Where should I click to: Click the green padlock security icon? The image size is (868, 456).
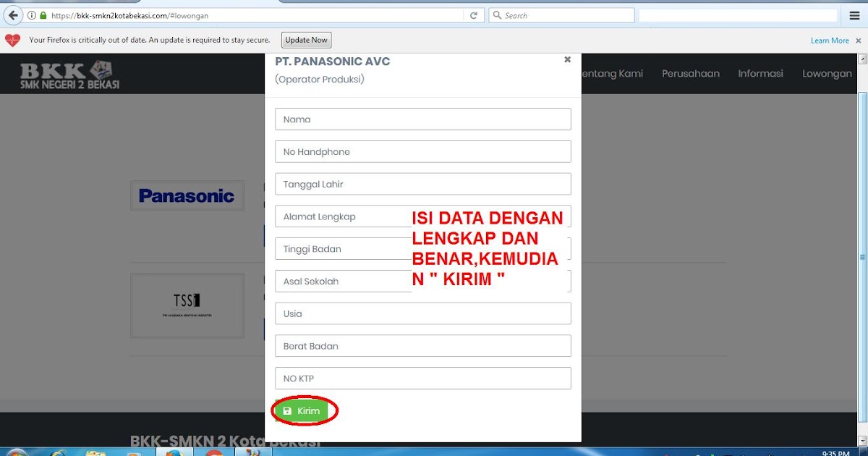click(x=43, y=15)
